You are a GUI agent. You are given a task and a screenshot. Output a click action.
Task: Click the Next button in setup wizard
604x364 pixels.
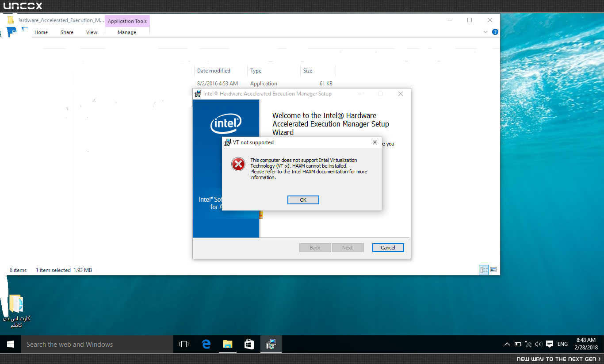point(348,248)
